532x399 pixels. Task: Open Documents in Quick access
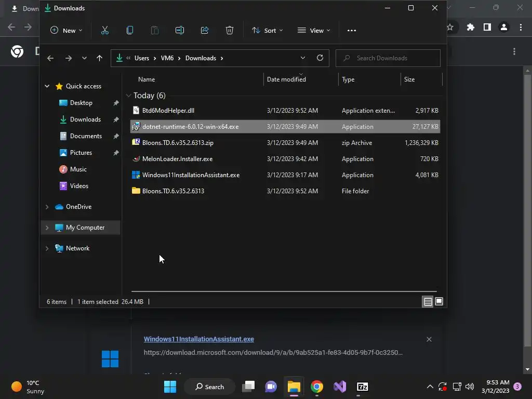click(86, 136)
